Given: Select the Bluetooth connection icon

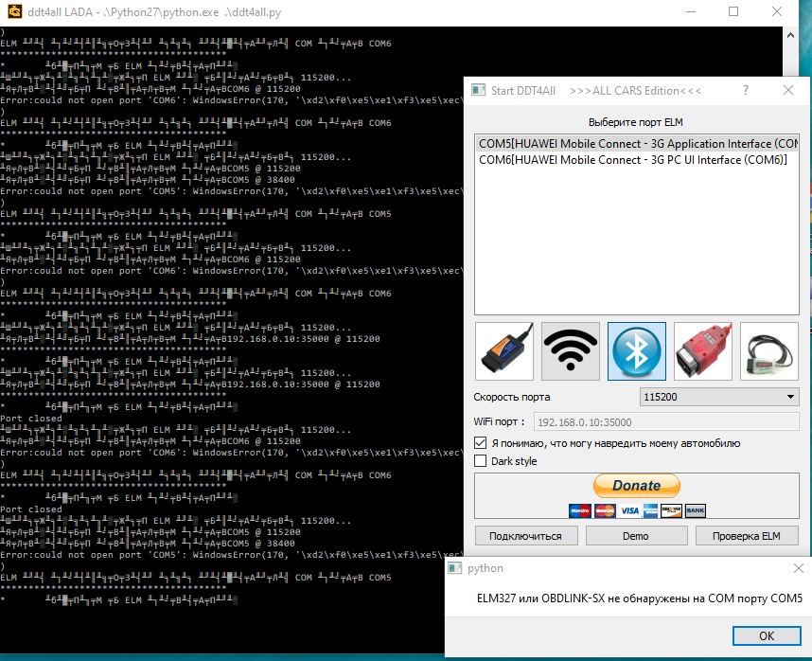Looking at the screenshot, I should click(x=636, y=351).
